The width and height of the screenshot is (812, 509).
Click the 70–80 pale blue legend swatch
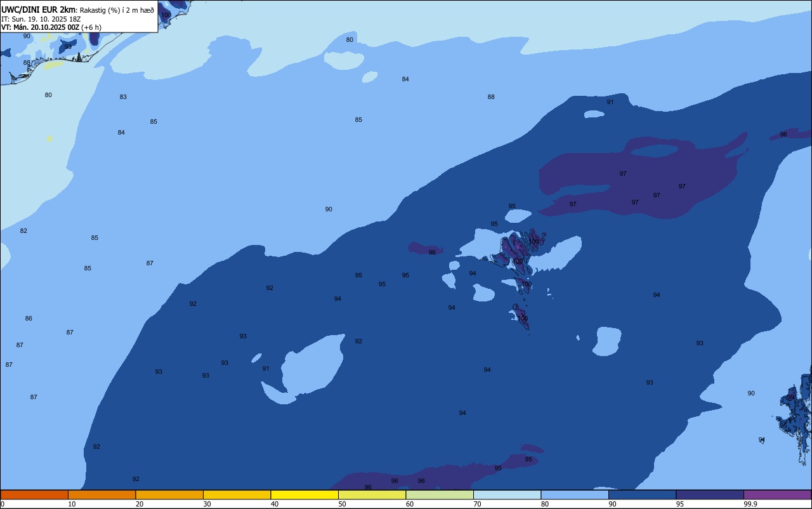point(507,494)
